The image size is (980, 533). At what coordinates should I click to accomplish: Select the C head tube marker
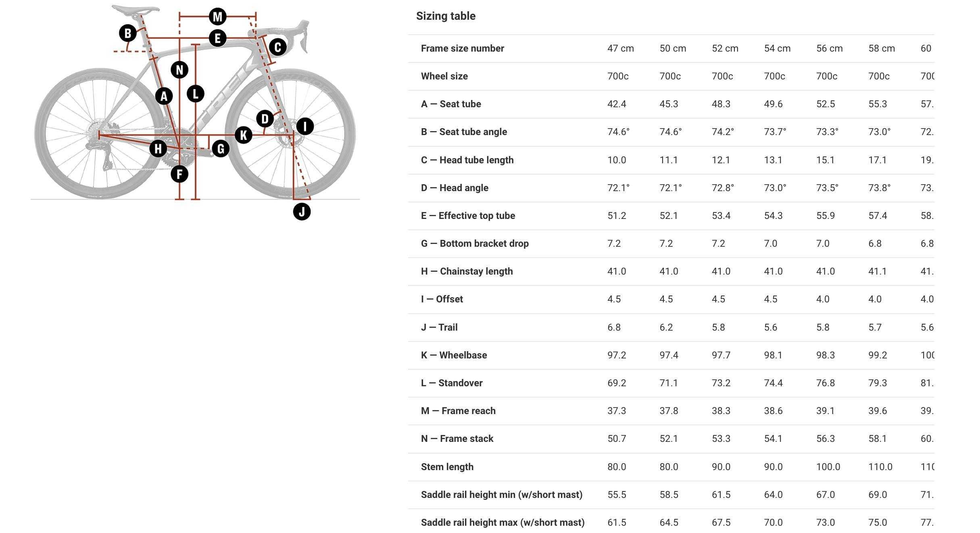click(x=277, y=47)
